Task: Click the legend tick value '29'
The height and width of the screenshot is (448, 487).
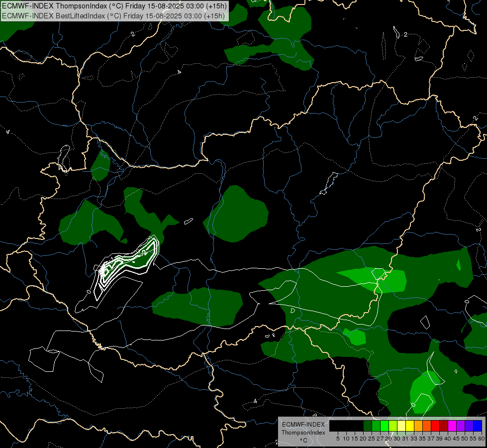Action: click(x=389, y=439)
